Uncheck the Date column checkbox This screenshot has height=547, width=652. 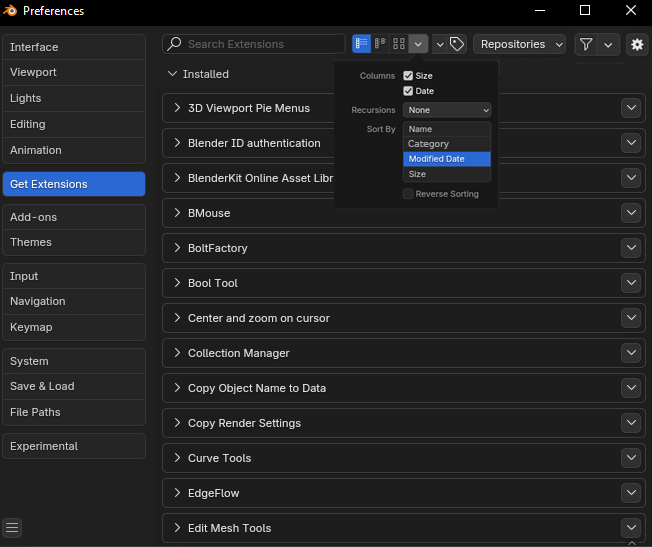pos(408,91)
